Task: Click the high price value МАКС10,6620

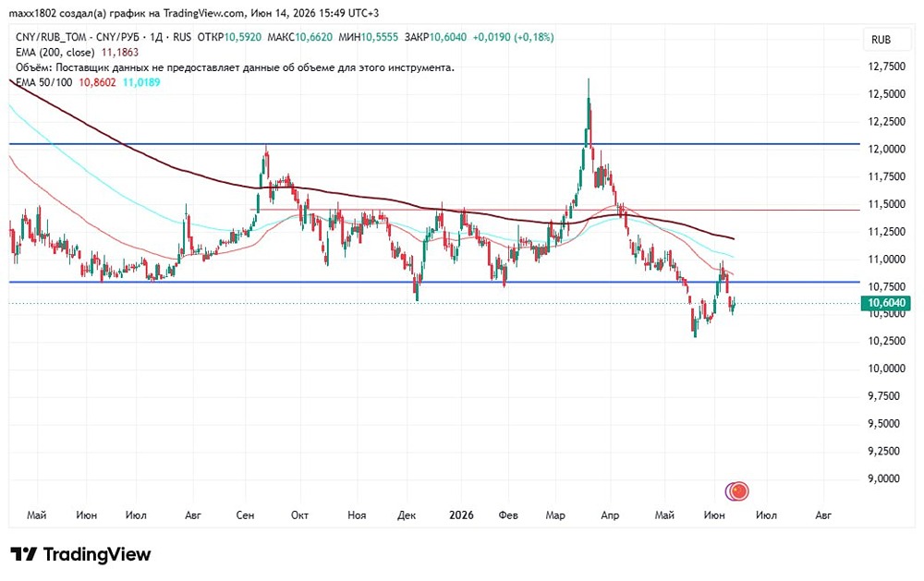Action: 300,37
